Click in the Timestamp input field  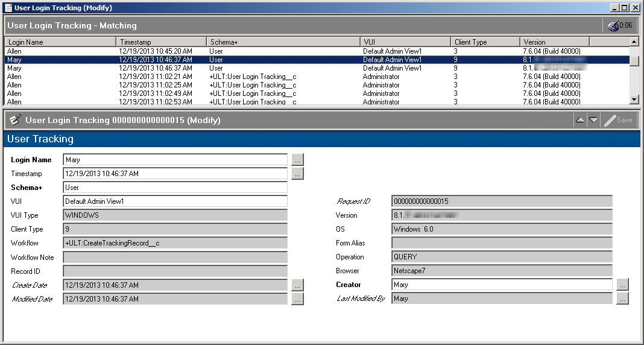175,174
